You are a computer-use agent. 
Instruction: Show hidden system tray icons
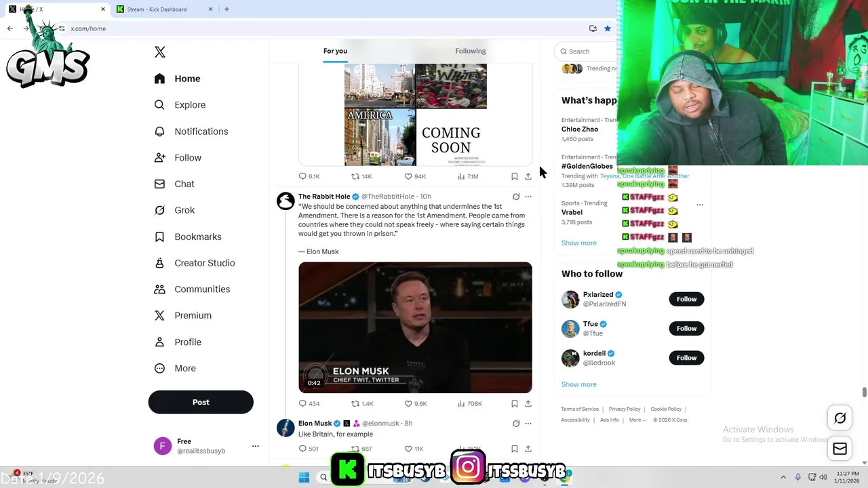pos(783,477)
